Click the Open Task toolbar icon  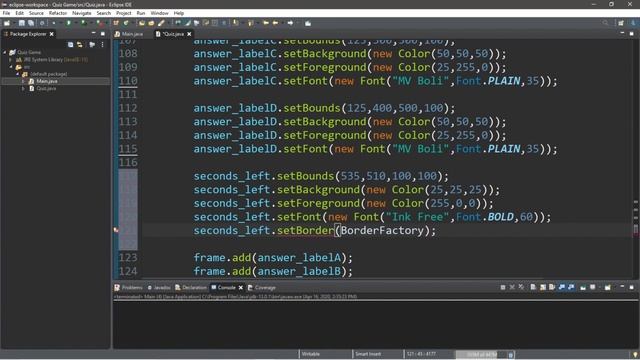pos(151,23)
